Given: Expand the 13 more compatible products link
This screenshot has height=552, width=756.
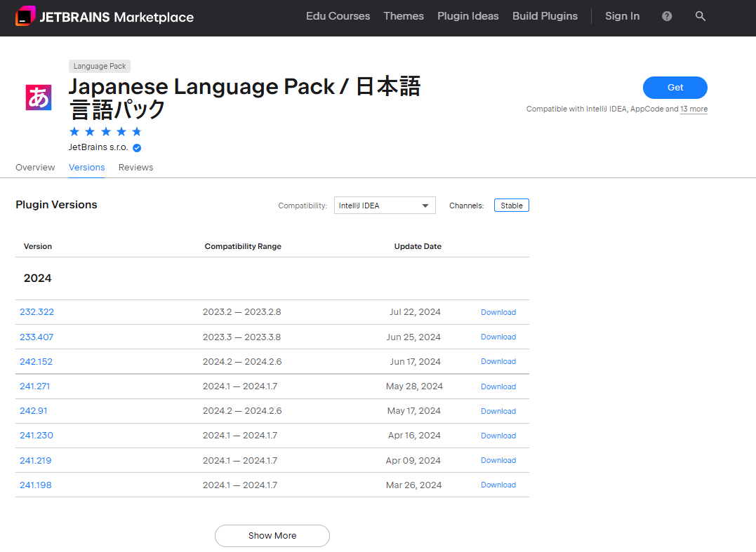Looking at the screenshot, I should click(694, 109).
